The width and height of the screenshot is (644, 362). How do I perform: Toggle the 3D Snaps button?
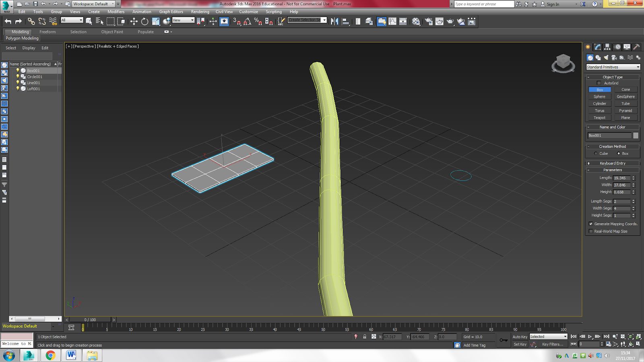click(237, 21)
